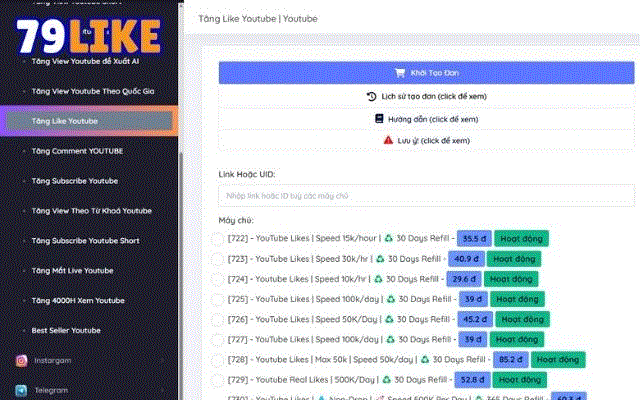The width and height of the screenshot is (640, 400).
Task: Click Hoạt động badge on server 722
Action: (521, 238)
